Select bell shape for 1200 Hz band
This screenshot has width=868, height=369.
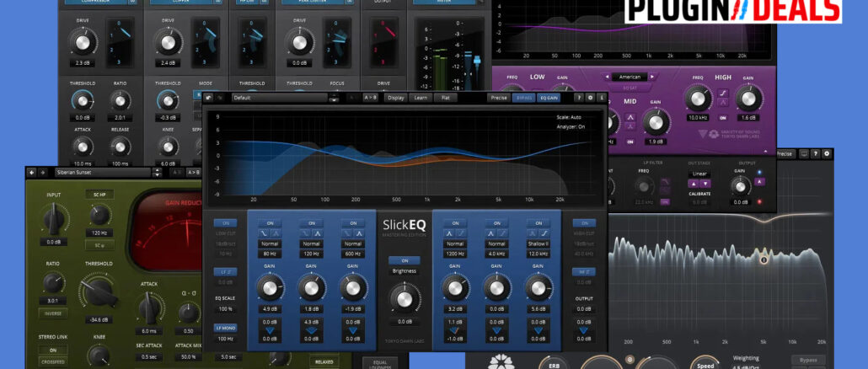(x=449, y=233)
